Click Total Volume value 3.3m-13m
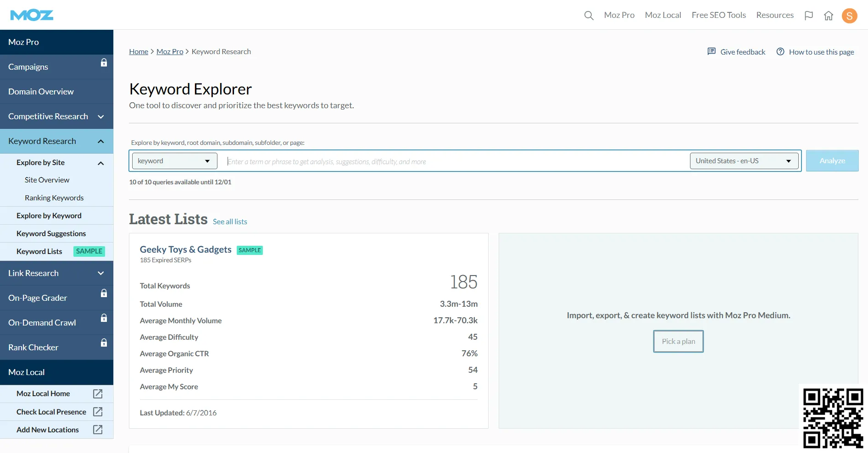868x453 pixels. click(458, 304)
